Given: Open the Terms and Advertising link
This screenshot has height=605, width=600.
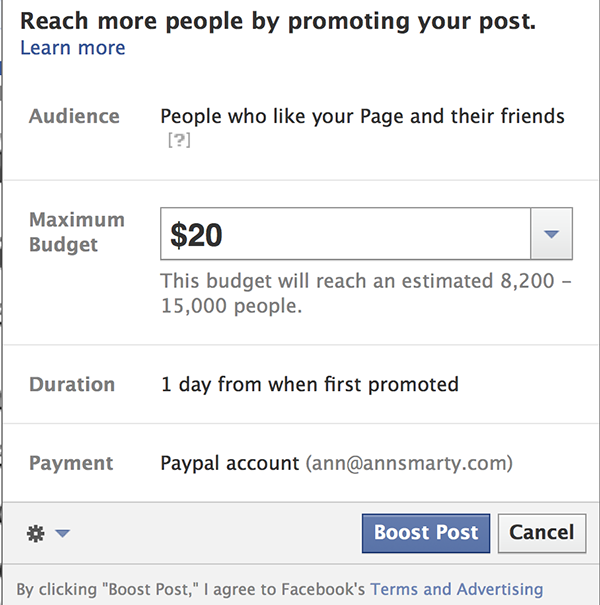Looking at the screenshot, I should coord(456,589).
